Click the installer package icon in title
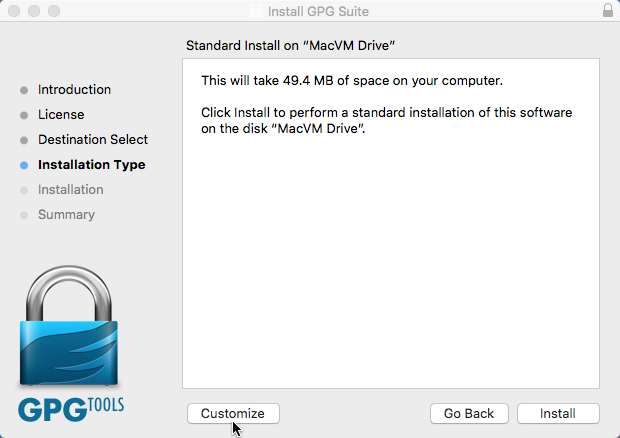Viewport: 620px width, 438px height. coord(256,11)
